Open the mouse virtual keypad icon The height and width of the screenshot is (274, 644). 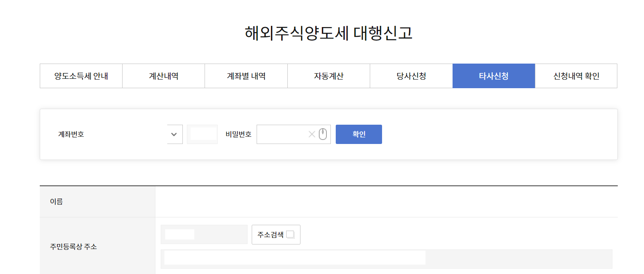point(323,134)
